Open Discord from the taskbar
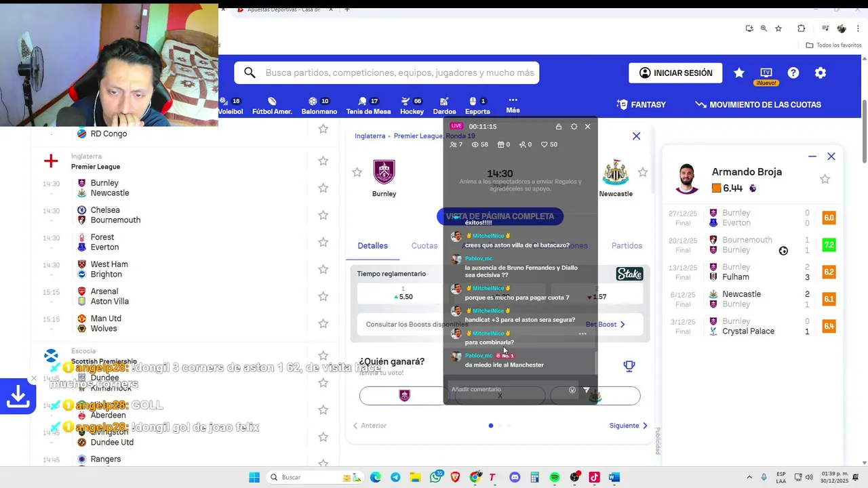Screen dimensions: 868x488 tap(515, 477)
